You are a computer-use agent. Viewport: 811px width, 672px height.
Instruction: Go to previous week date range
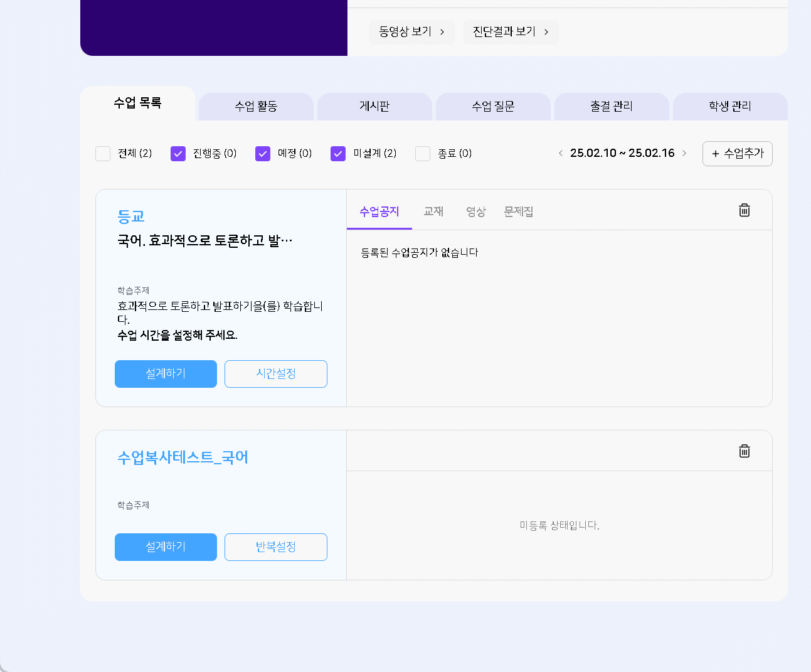560,153
